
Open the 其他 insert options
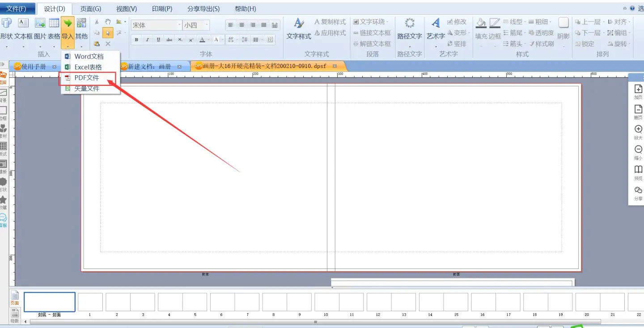tap(81, 29)
